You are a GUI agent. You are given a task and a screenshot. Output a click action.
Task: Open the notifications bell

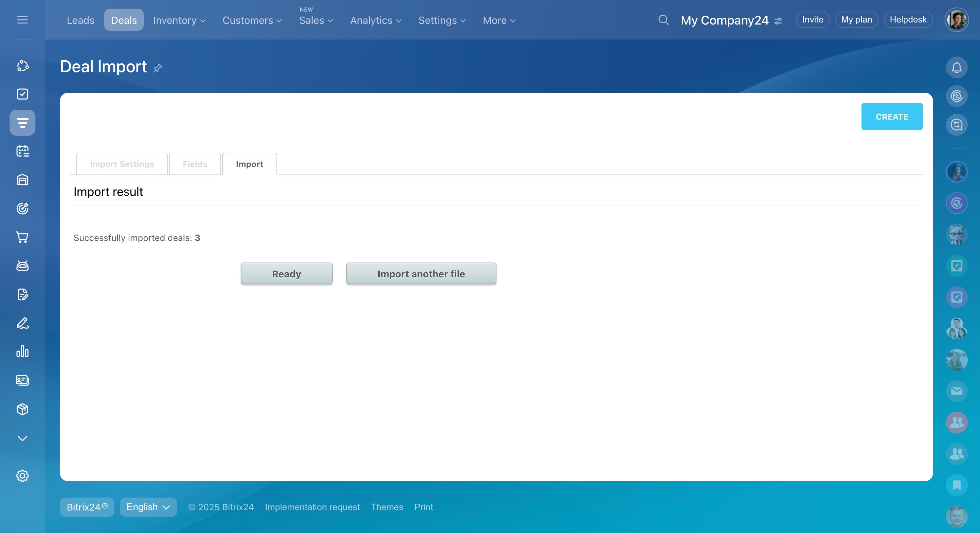click(957, 67)
